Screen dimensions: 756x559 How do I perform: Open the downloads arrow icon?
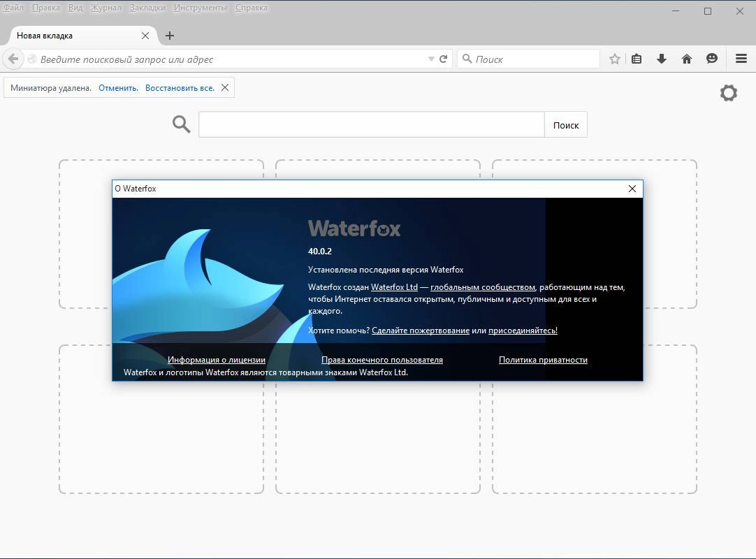(x=662, y=59)
